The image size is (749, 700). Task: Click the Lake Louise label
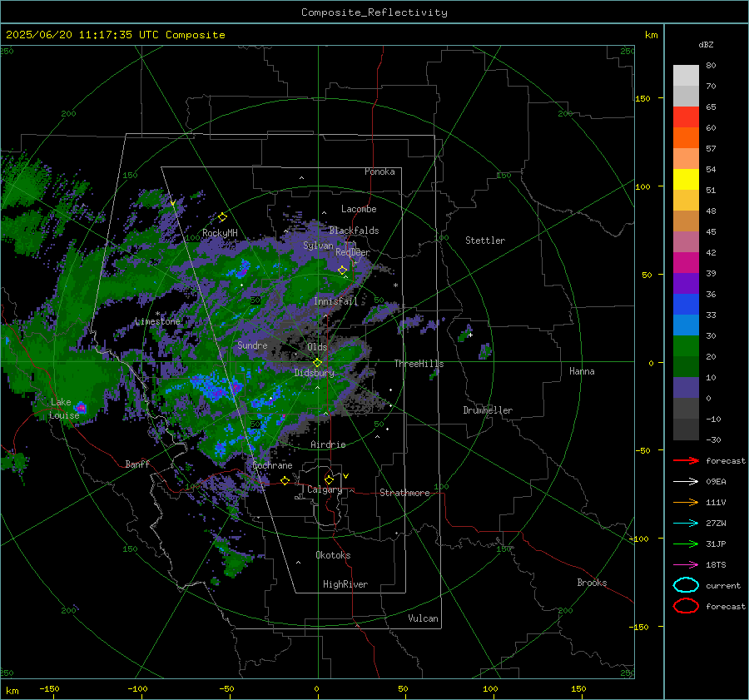[64, 409]
